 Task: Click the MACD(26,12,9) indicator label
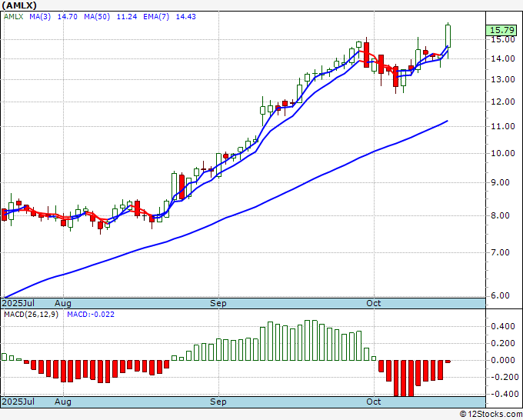pyautogui.click(x=31, y=315)
